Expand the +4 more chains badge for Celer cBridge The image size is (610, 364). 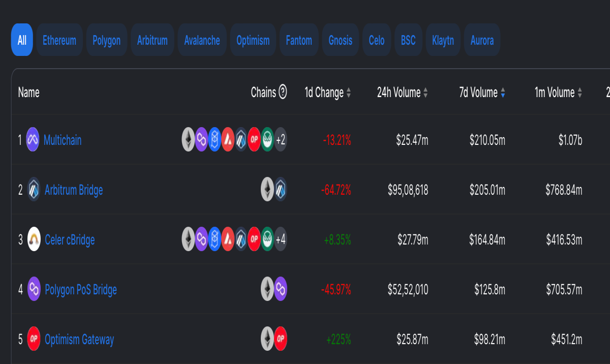pyautogui.click(x=281, y=239)
